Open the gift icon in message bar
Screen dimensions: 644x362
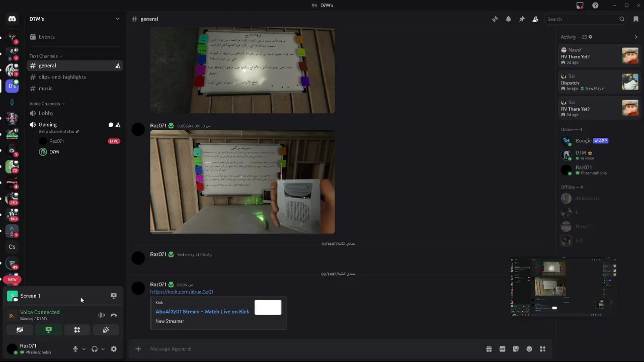tap(489, 349)
